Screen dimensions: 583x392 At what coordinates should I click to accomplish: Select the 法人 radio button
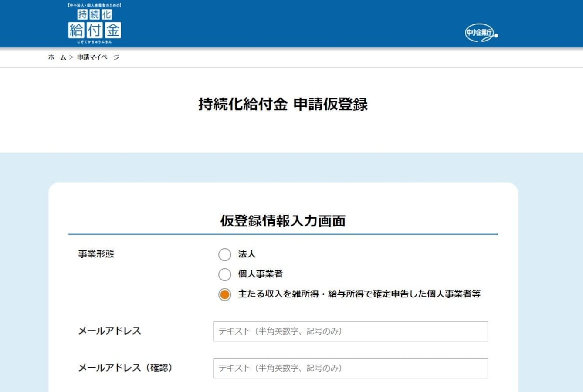225,254
